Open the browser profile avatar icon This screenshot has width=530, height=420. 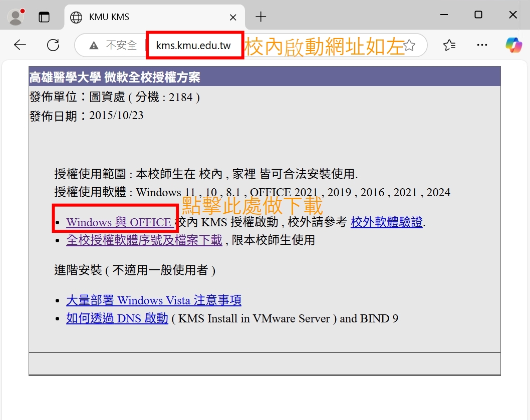16,17
